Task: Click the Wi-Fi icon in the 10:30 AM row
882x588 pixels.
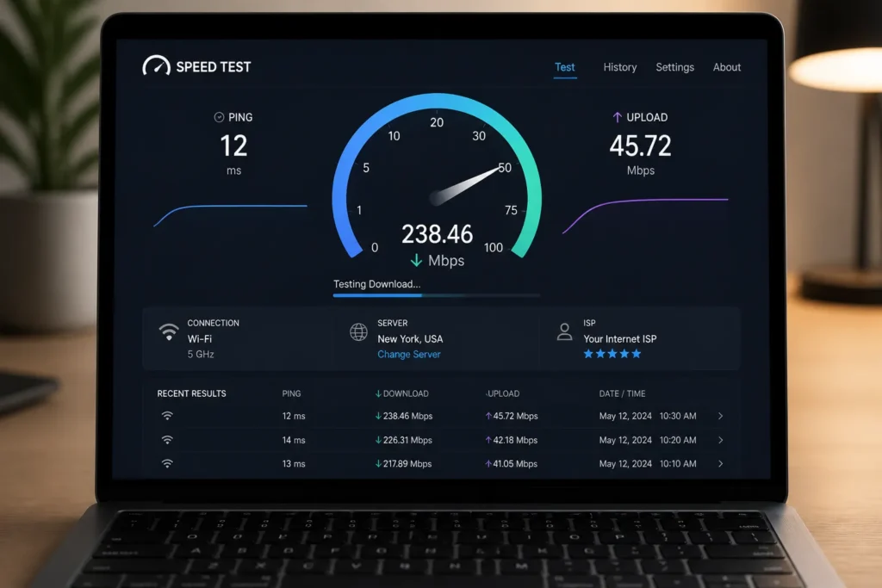Action: pos(167,416)
